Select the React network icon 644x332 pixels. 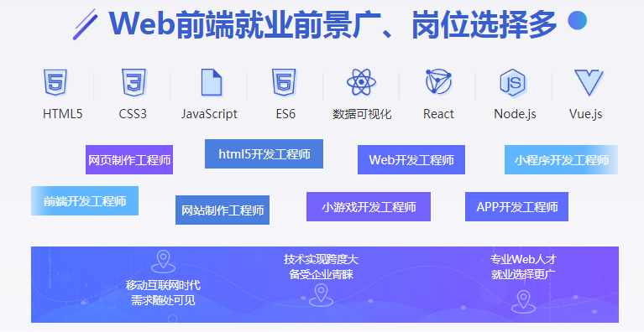coord(438,82)
